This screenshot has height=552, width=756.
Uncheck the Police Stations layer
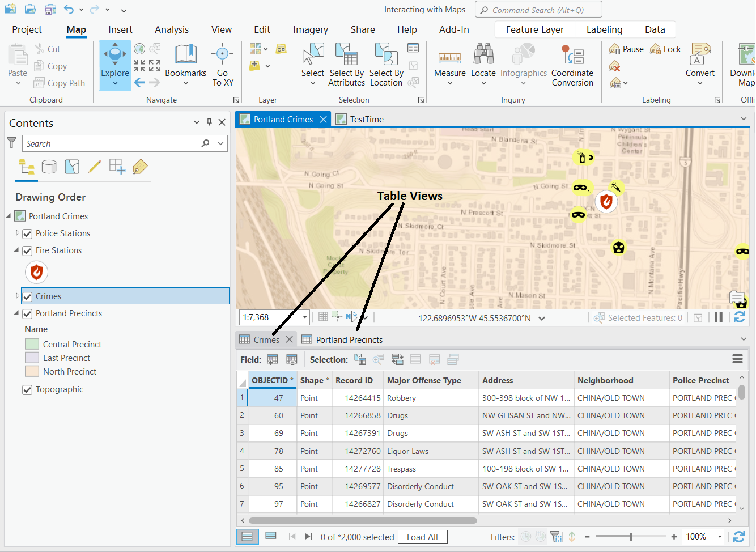coord(27,233)
